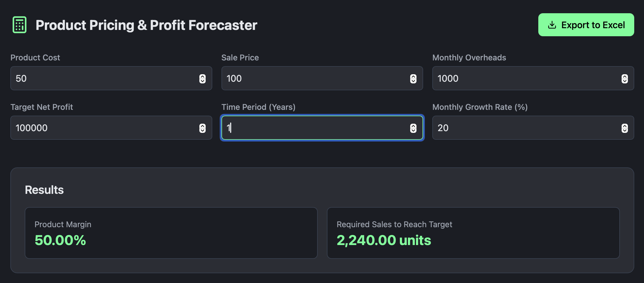Click the Monthly Overheads stepper arrows
The height and width of the screenshot is (283, 644).
pyautogui.click(x=625, y=79)
